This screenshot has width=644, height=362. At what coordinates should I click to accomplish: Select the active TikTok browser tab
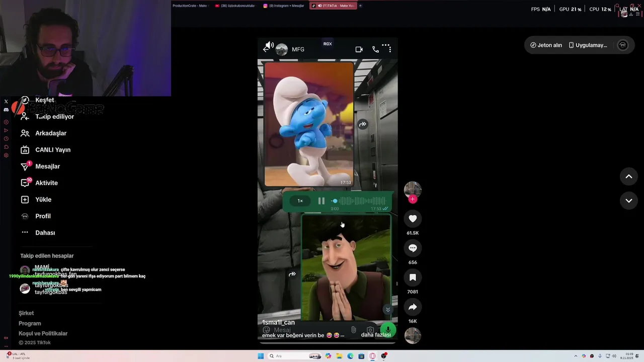[x=333, y=6]
